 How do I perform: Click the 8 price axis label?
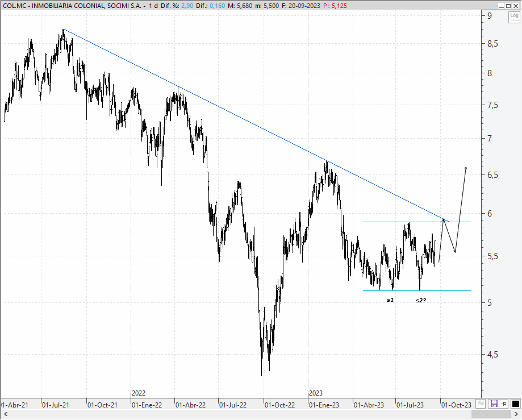tap(490, 73)
